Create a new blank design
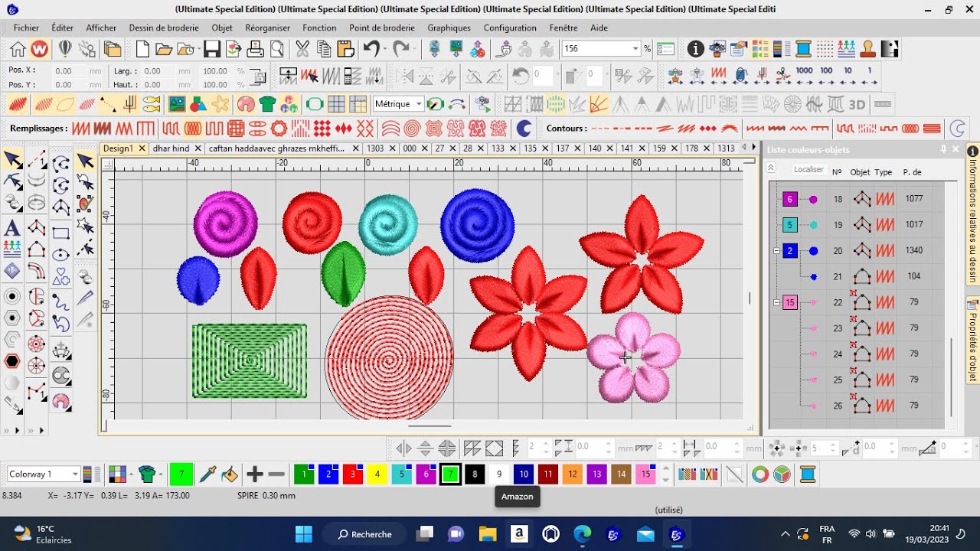The image size is (980, 551). [x=142, y=49]
